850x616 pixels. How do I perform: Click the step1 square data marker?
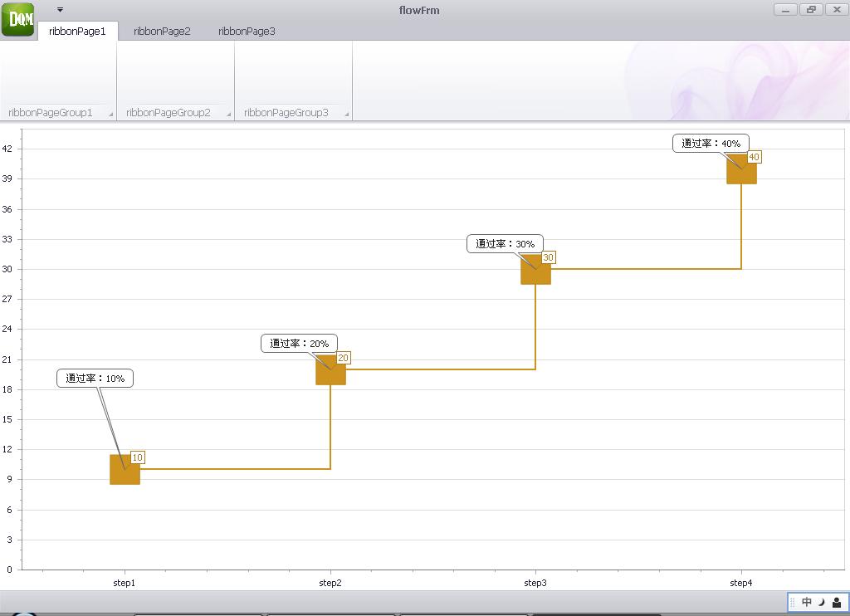125,470
